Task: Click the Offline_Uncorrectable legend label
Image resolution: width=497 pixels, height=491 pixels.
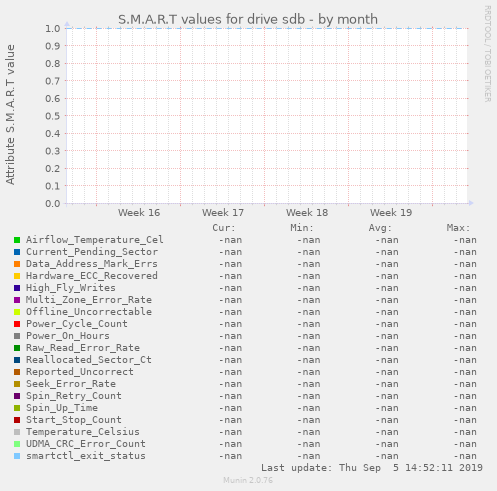Action: coord(89,312)
